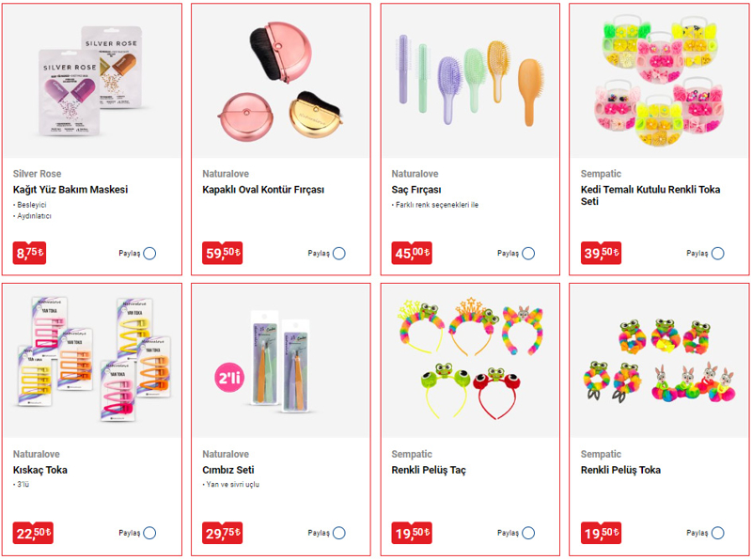752x560 pixels.
Task: Open the plush headbands product image
Action: 471,361
